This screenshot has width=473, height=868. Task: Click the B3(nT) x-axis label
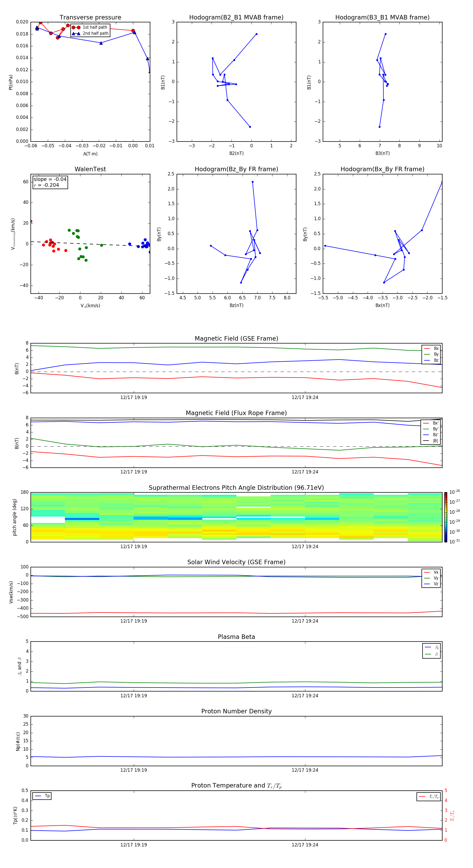click(x=382, y=153)
